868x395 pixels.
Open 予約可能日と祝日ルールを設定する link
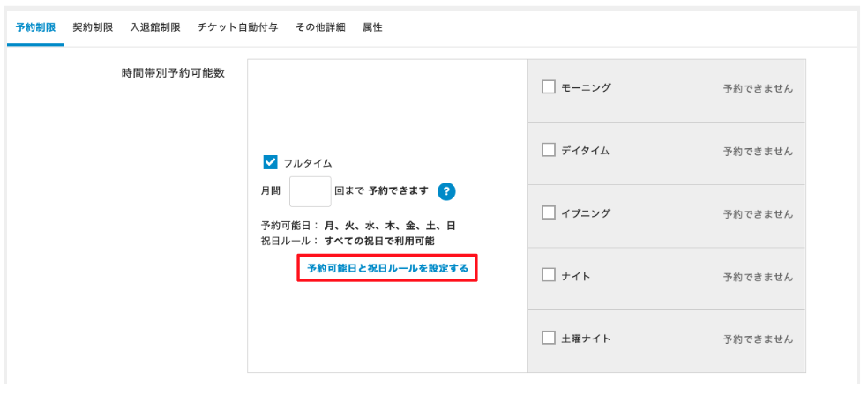(x=386, y=268)
